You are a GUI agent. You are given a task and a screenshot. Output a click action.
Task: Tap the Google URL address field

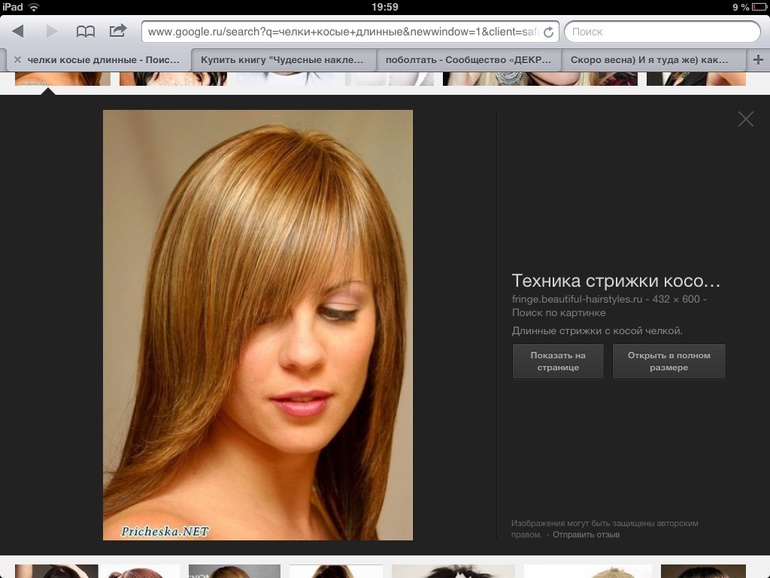pyautogui.click(x=340, y=32)
